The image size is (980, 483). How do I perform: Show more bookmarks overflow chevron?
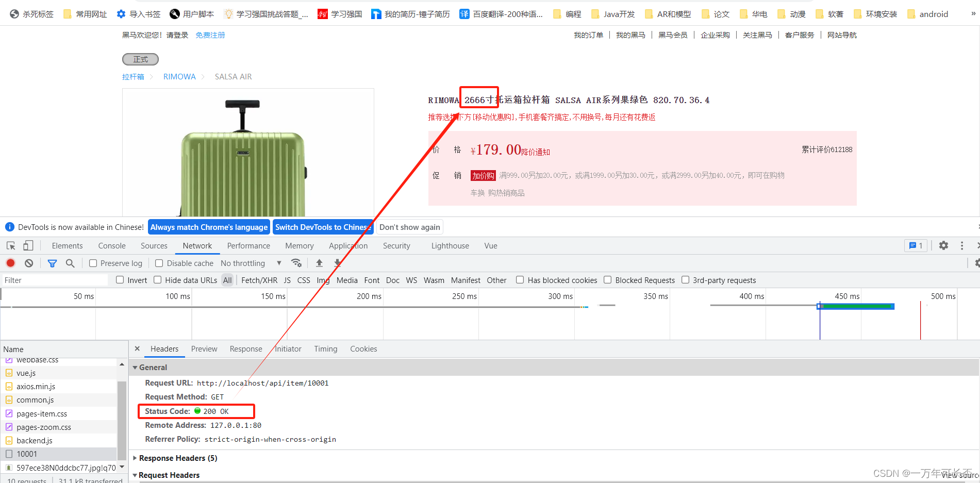pos(973,13)
